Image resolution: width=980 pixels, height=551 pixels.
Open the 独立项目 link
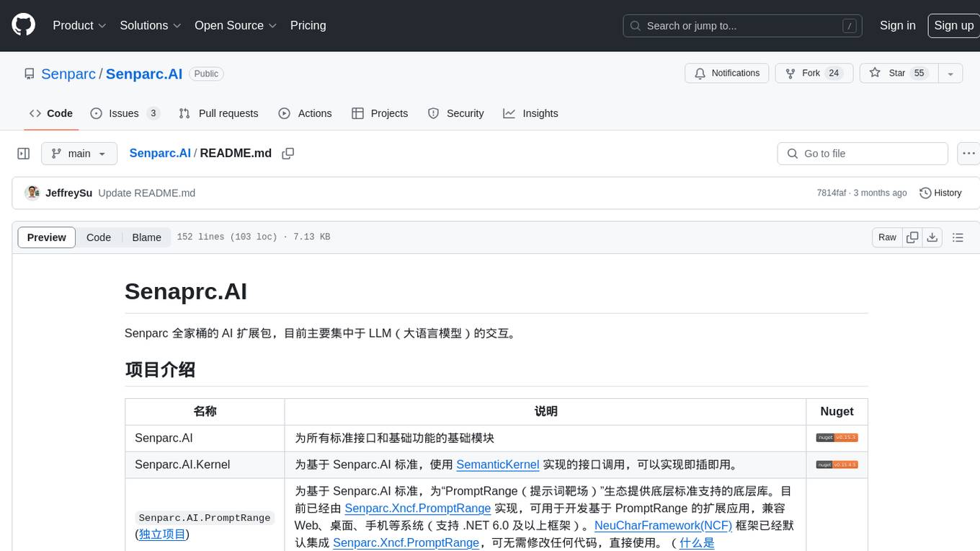[162, 534]
